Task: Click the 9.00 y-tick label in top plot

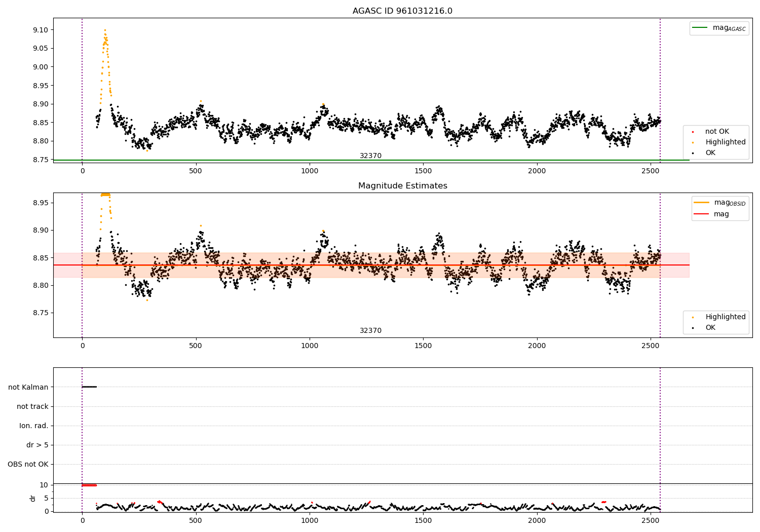Action: (40, 67)
